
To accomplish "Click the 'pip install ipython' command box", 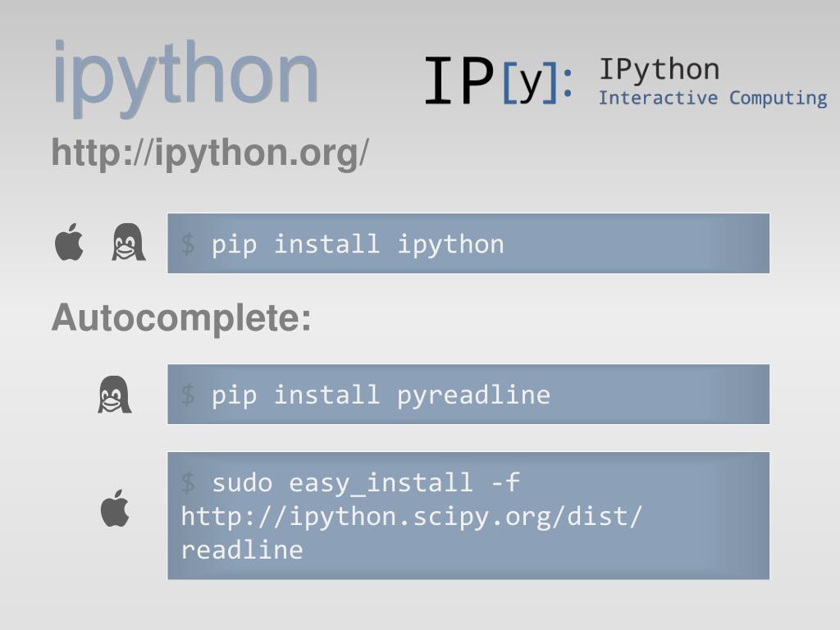I will point(468,244).
